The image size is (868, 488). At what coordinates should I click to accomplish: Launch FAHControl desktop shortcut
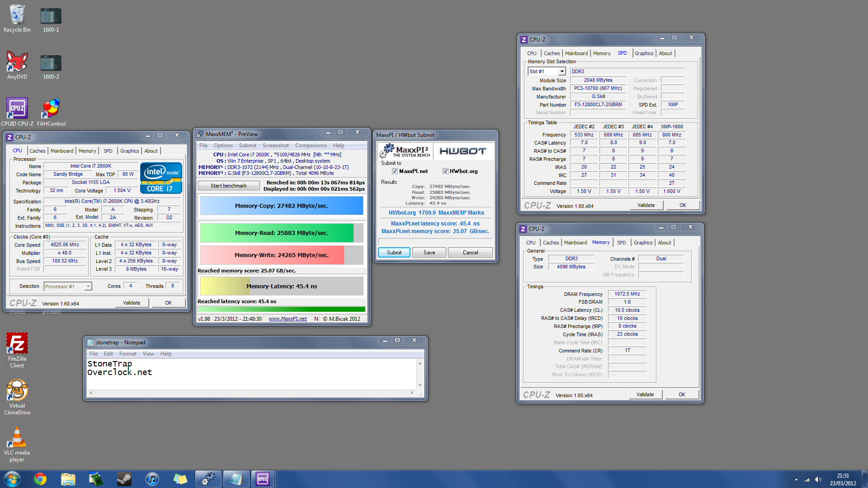coord(51,112)
